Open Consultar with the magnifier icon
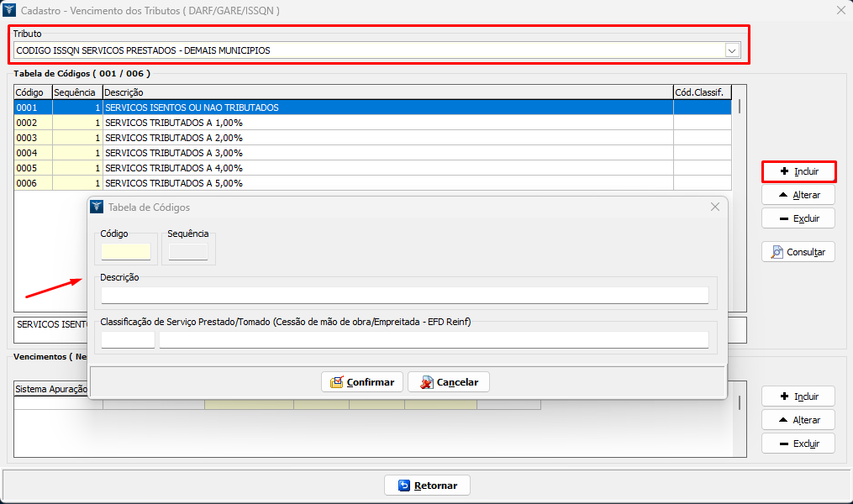This screenshot has height=504, width=853. pos(798,252)
